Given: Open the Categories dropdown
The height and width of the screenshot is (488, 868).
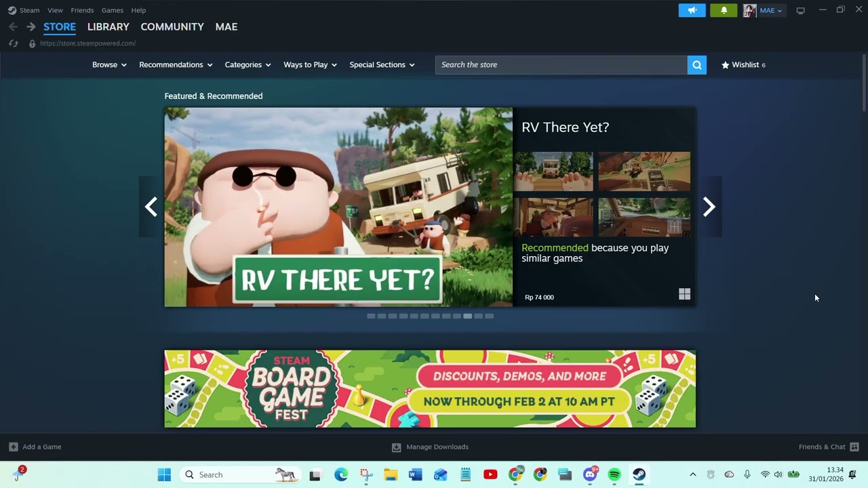Looking at the screenshot, I should (248, 64).
